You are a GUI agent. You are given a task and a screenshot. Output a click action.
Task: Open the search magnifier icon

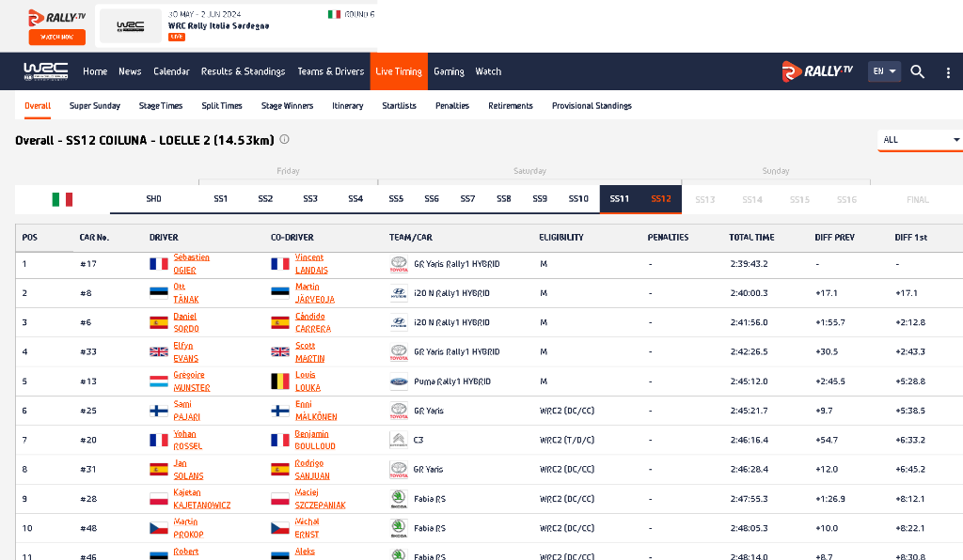point(918,71)
